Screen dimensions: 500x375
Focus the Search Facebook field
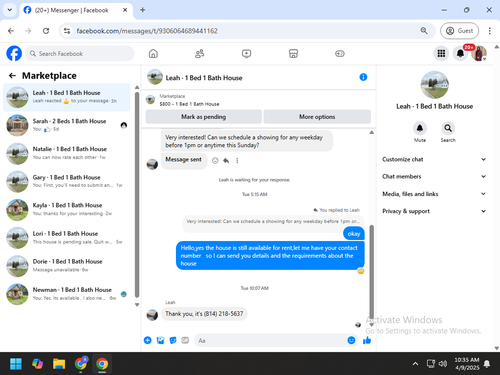click(x=80, y=53)
